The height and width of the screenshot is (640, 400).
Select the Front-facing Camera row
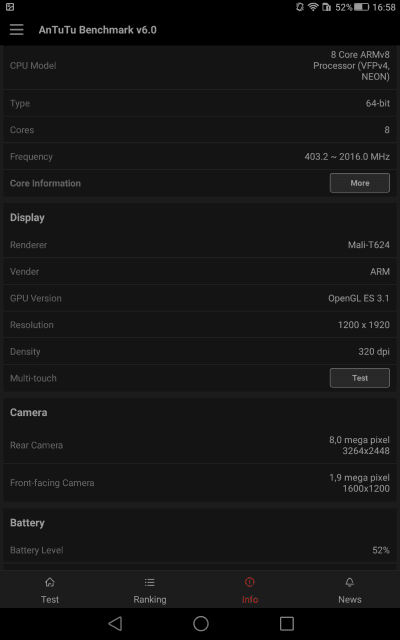200,483
